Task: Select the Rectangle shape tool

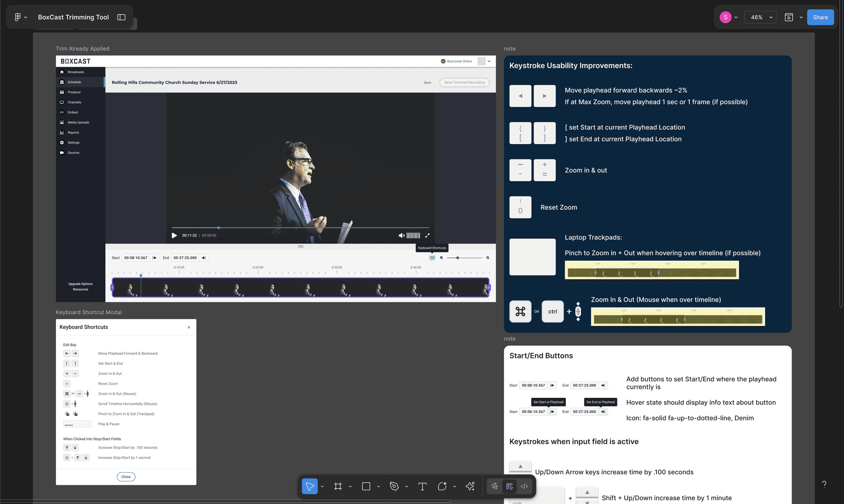Action: [x=366, y=486]
